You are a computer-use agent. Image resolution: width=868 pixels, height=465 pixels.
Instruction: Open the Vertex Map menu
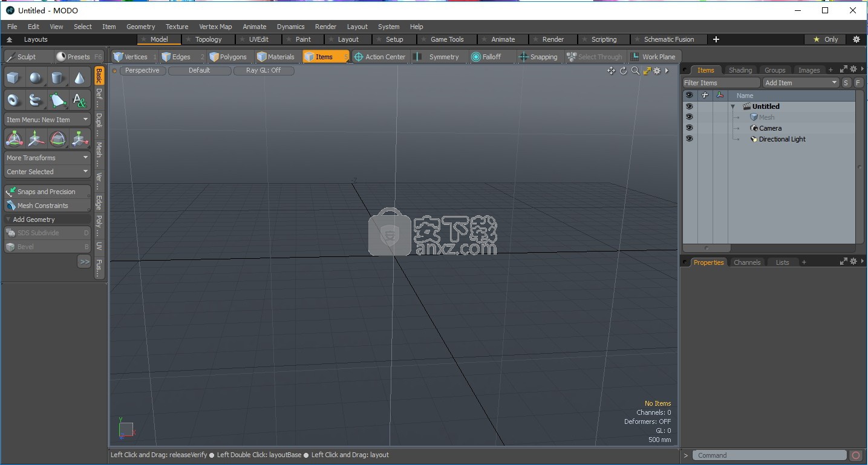point(215,27)
